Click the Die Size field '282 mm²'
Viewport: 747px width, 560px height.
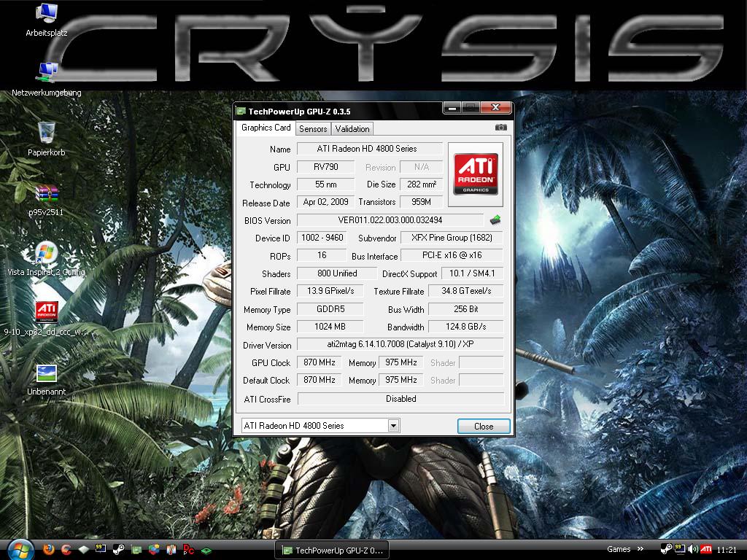(x=421, y=184)
